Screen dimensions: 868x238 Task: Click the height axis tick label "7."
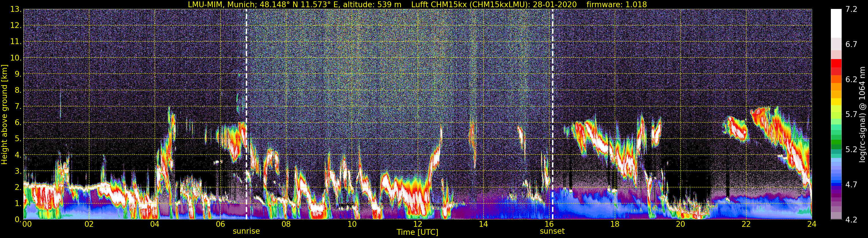18,107
